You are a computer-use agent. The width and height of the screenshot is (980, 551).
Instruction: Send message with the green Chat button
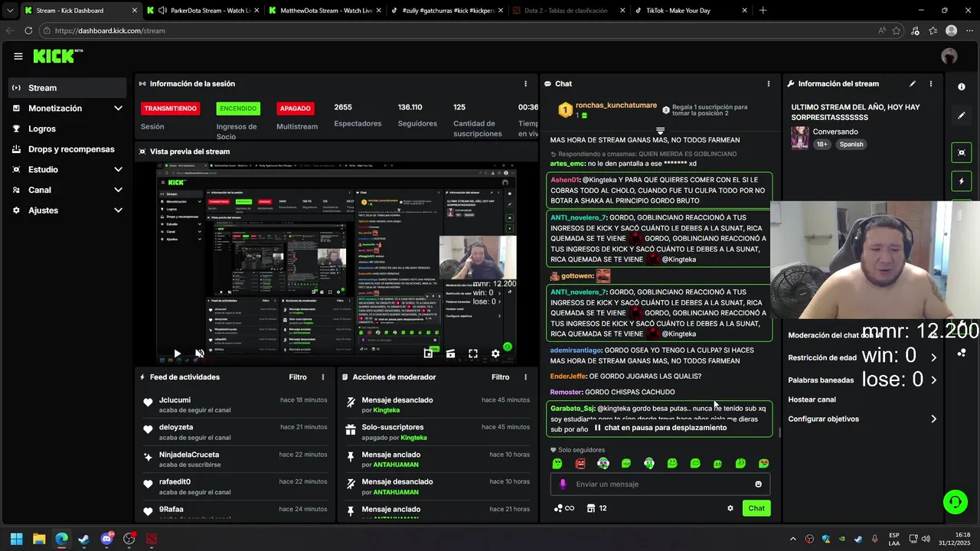coord(756,508)
